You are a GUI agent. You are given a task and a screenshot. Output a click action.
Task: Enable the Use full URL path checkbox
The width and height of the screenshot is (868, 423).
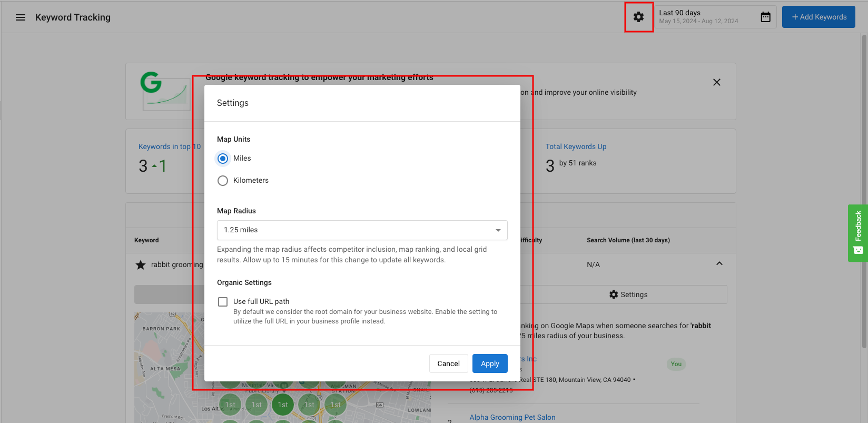[223, 302]
